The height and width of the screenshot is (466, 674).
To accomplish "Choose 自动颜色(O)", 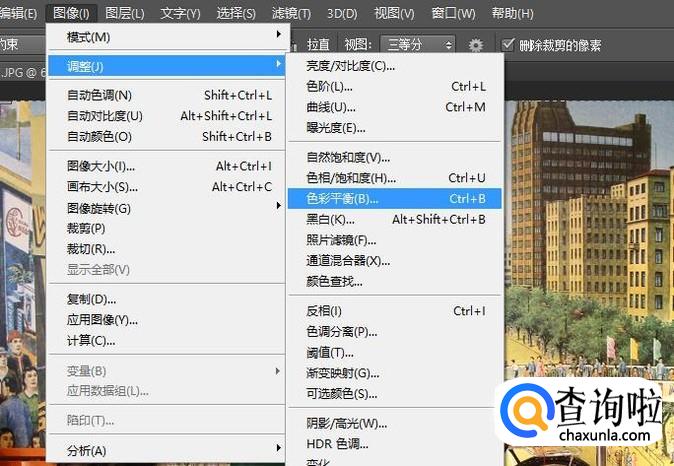I will (x=166, y=136).
